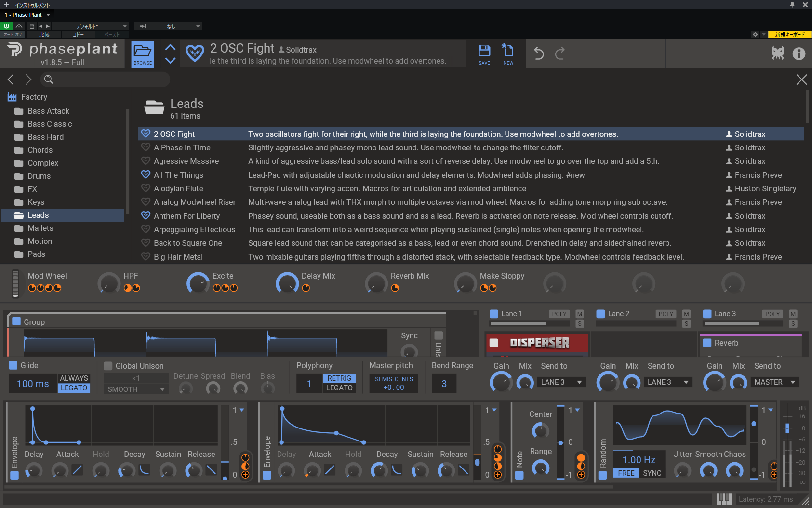Open first envelope modulation target dropdown arrow

242,410
